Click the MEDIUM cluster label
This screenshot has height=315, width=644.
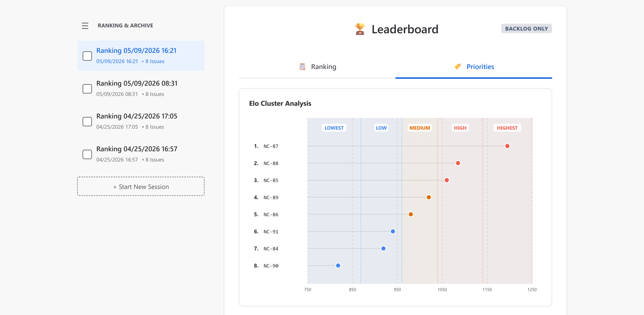coord(420,128)
